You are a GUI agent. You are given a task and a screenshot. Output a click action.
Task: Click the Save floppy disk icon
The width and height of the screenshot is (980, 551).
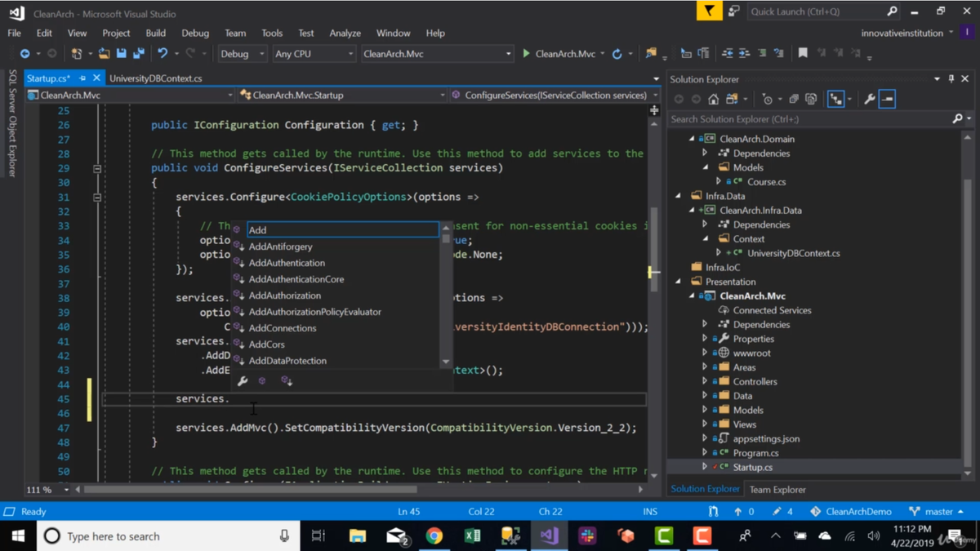[x=122, y=54]
